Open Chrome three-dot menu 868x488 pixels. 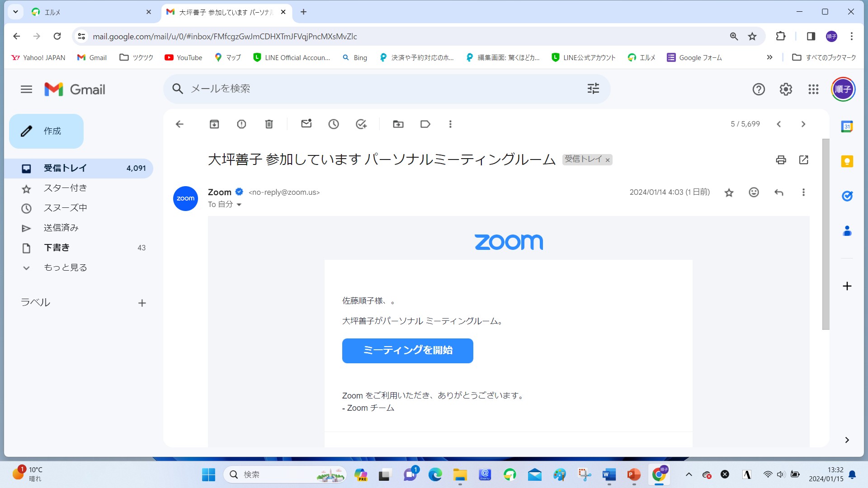[852, 36]
